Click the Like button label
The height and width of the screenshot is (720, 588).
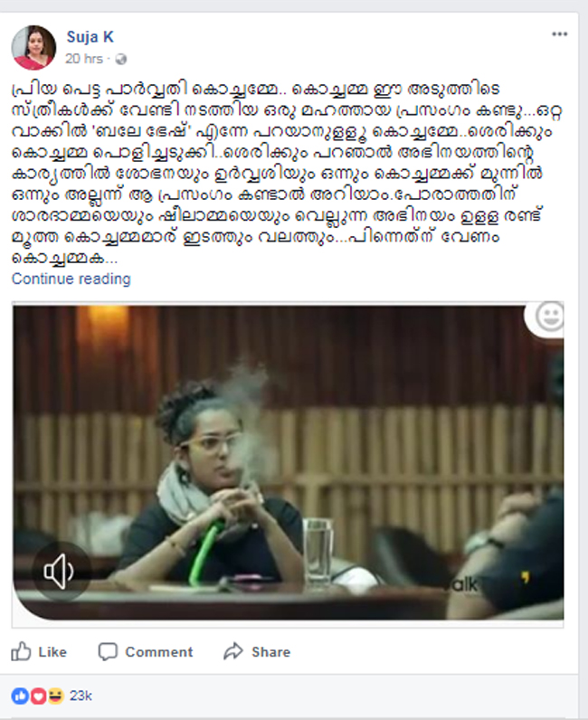[52, 652]
